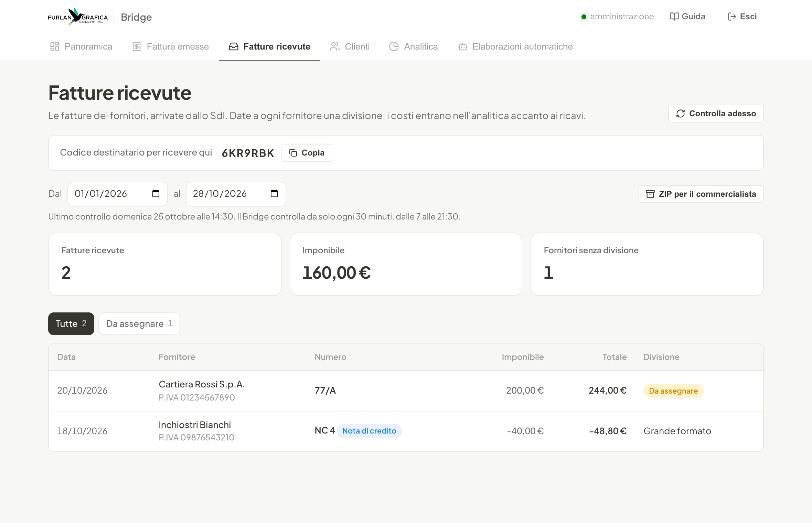Select the Fatture ricevute tab

click(269, 46)
